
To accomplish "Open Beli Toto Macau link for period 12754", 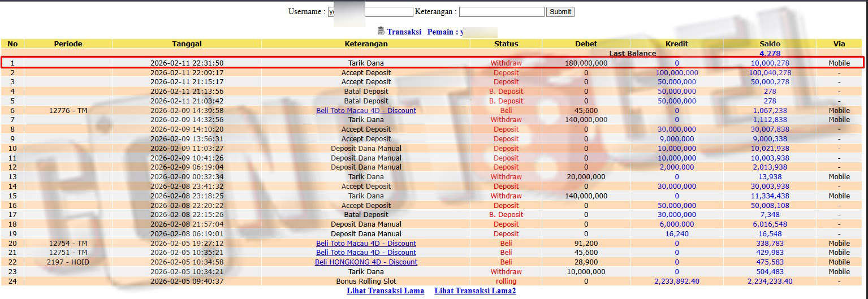I will click(366, 244).
